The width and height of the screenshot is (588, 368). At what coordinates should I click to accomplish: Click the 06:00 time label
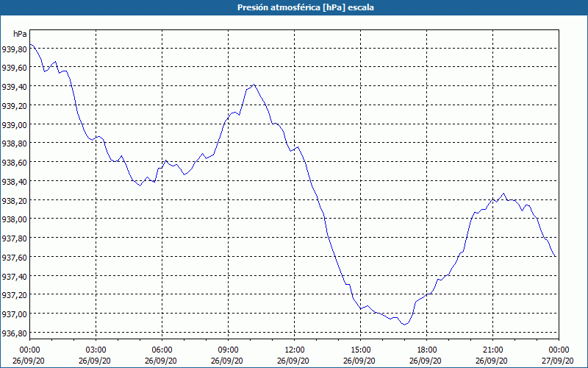click(162, 350)
